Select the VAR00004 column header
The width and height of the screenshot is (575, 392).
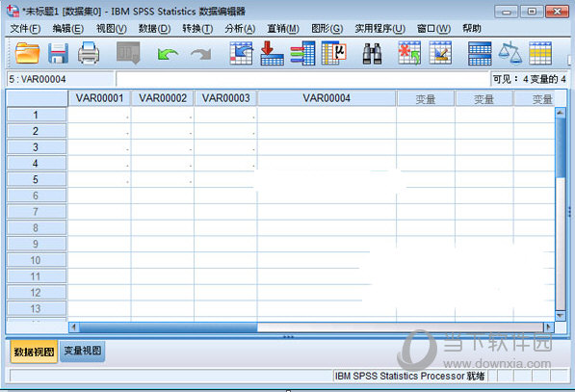[327, 98]
